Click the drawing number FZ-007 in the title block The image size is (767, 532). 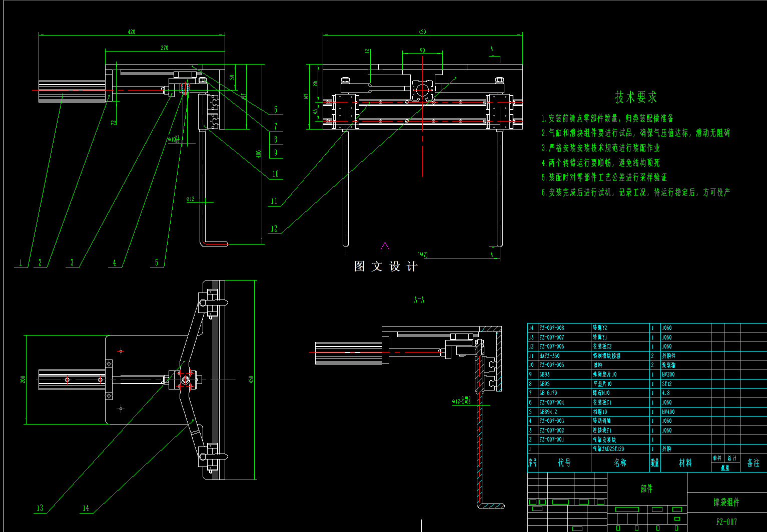click(x=726, y=522)
